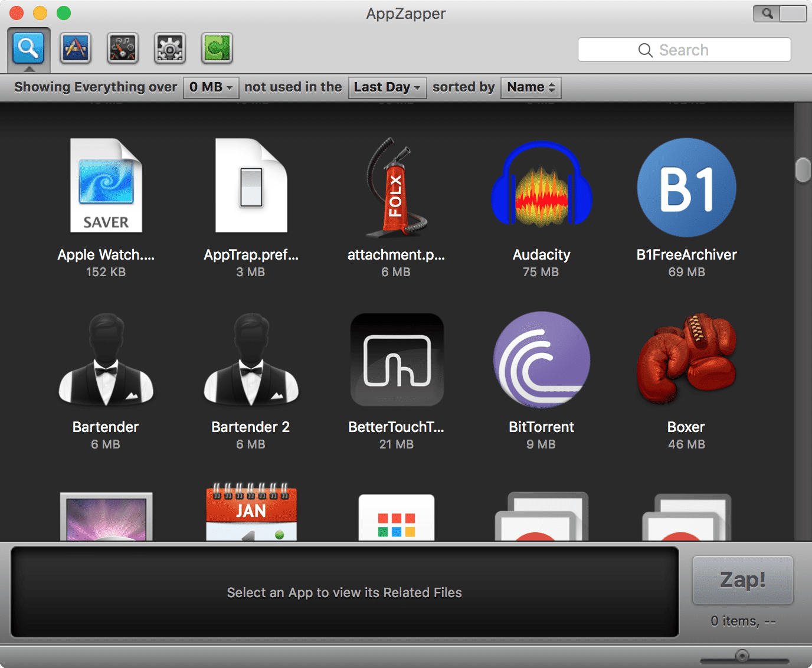The image size is (812, 668).
Task: Select the attachment.p FOLX icon
Action: (x=397, y=187)
